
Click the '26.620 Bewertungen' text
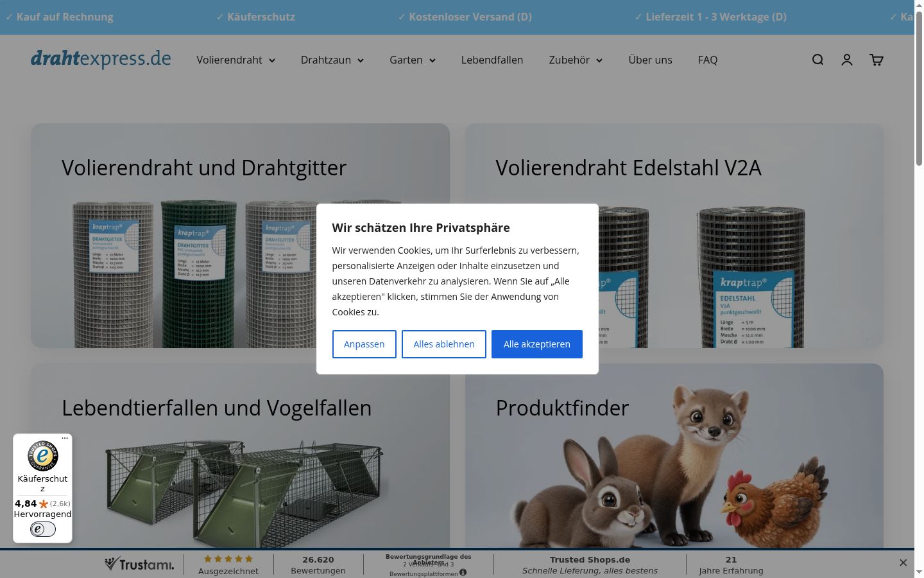[318, 565]
